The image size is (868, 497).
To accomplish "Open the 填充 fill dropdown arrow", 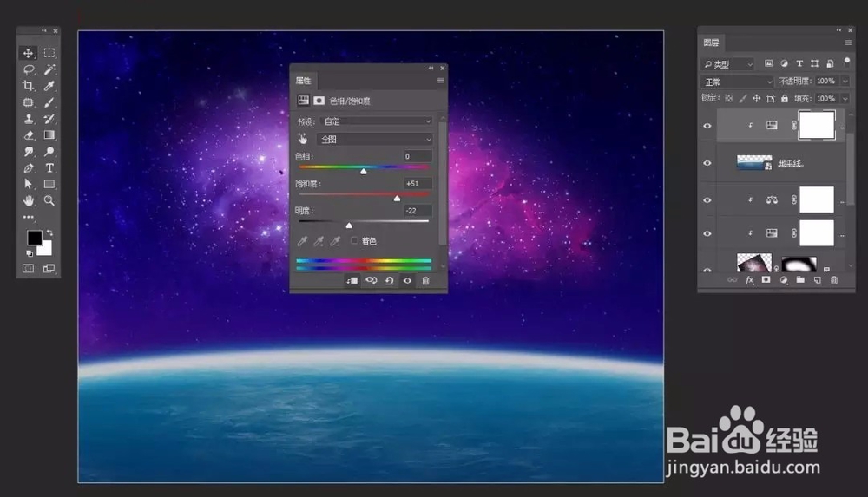I will point(845,99).
